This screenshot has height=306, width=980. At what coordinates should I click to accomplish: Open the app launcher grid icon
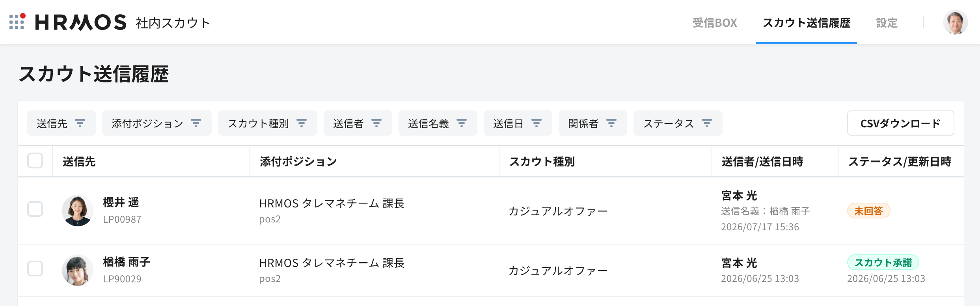[17, 22]
